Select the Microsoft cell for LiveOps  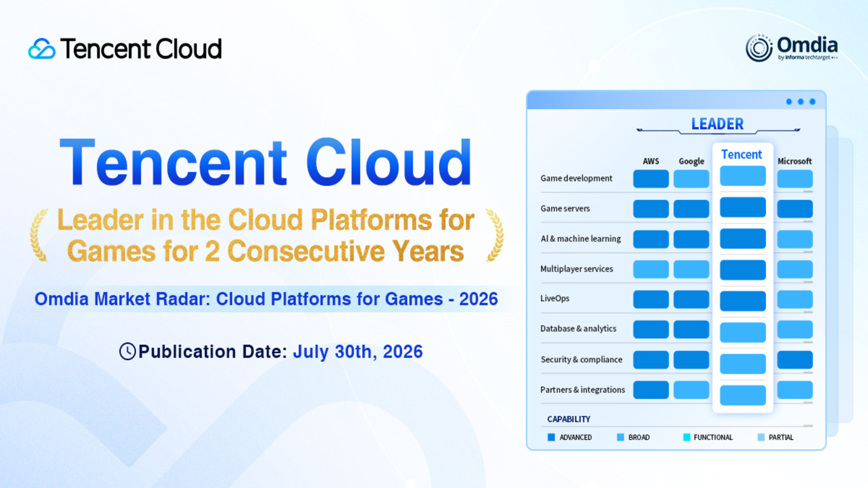(x=795, y=299)
